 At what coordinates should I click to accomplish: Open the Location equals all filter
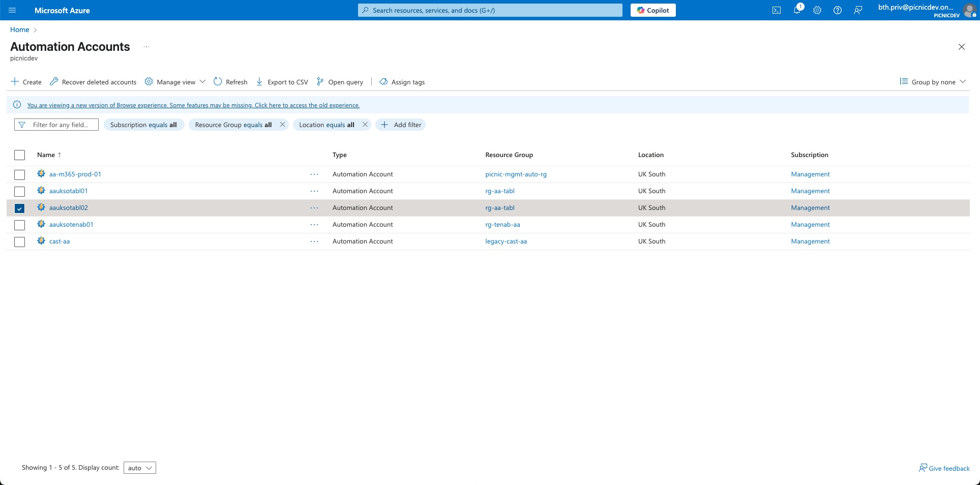point(326,125)
